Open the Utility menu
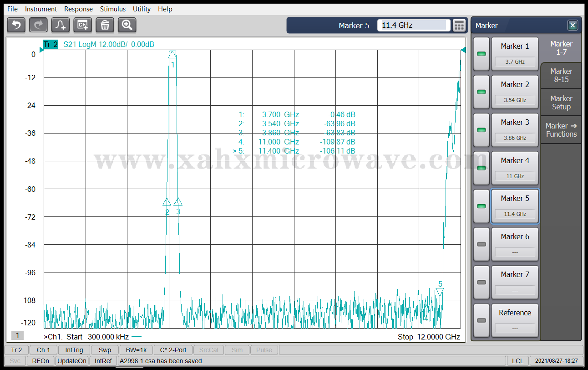588x370 pixels. (142, 9)
